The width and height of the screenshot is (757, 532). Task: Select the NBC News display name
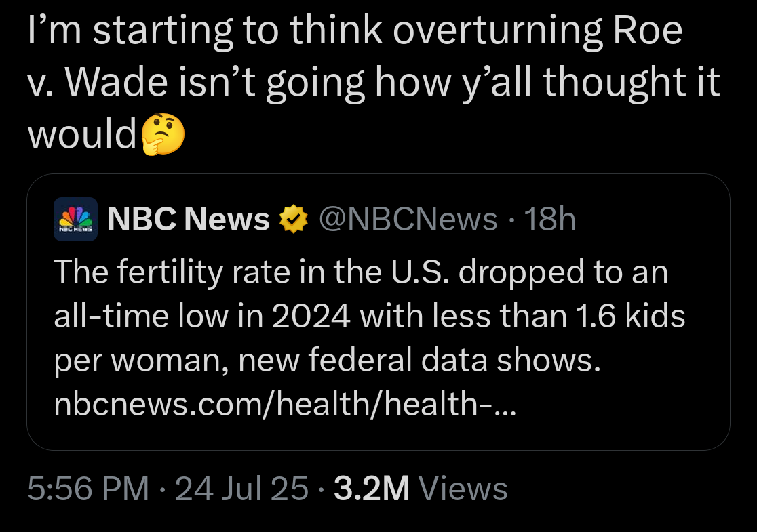point(189,219)
